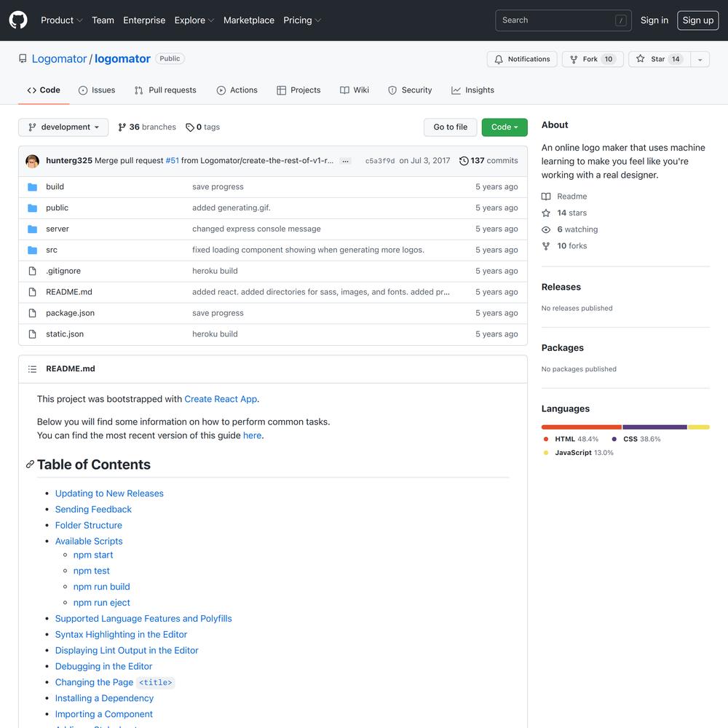
Task: Click the bell icon in Notifications button
Action: pos(498,60)
